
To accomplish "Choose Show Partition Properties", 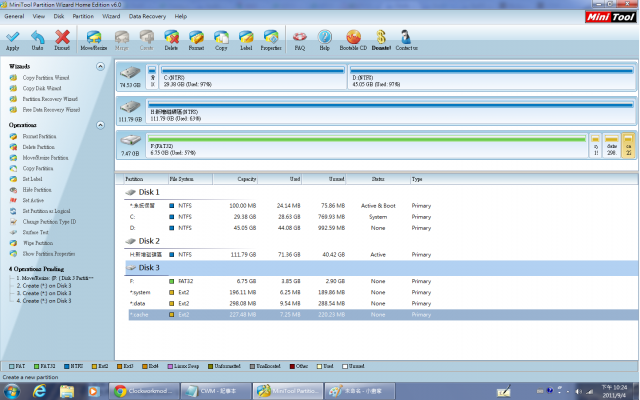I will (49, 253).
